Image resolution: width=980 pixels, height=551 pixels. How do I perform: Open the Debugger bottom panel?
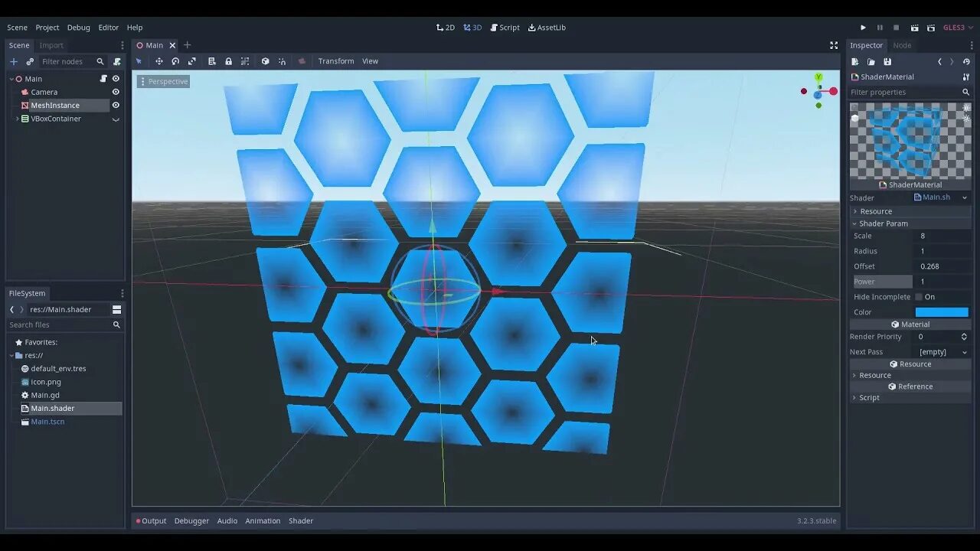191,521
